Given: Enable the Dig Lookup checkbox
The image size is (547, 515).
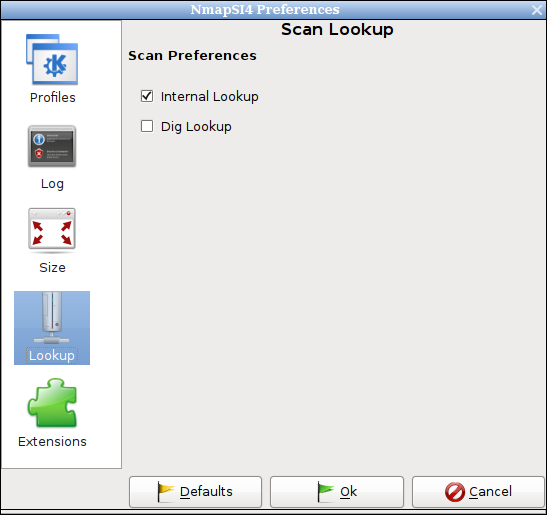Looking at the screenshot, I should point(147,126).
